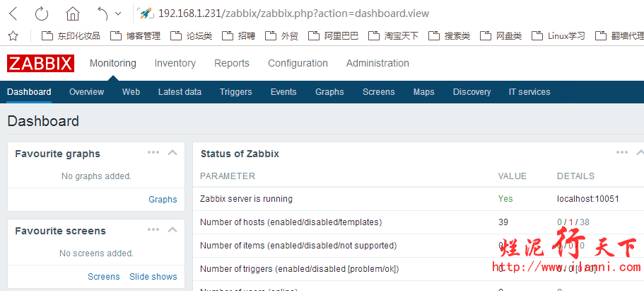Collapse the Favourite graphs widget
Viewport: 644px width, 291px height.
coord(172,152)
